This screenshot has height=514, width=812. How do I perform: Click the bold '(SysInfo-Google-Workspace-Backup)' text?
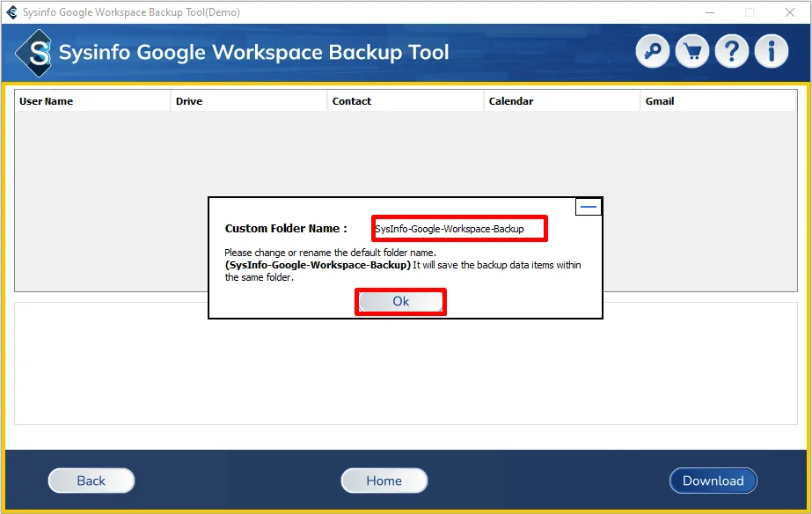point(318,265)
